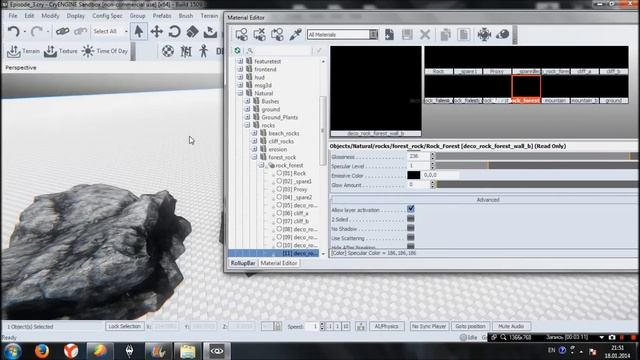Screen dimensions: 640x360
Task: Expand the Bushes folder
Action: pos(247,101)
